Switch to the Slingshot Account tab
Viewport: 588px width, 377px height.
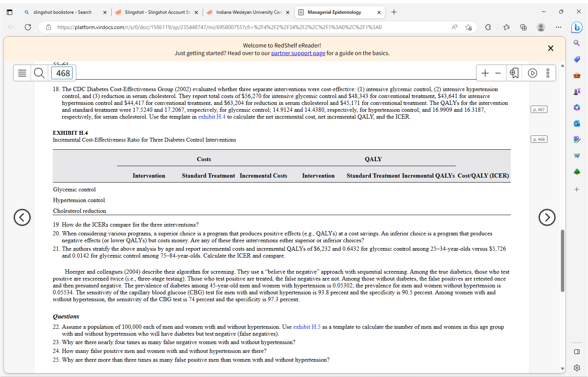pos(157,12)
